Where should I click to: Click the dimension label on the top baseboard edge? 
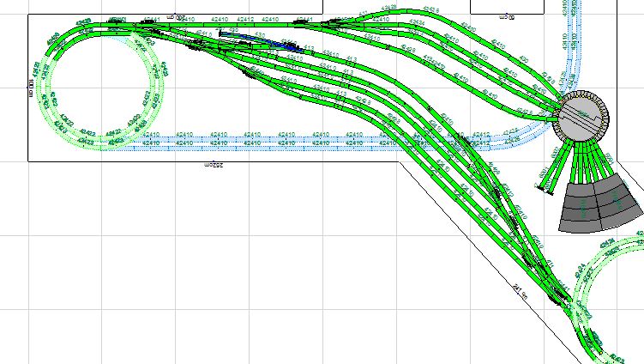(174, 16)
